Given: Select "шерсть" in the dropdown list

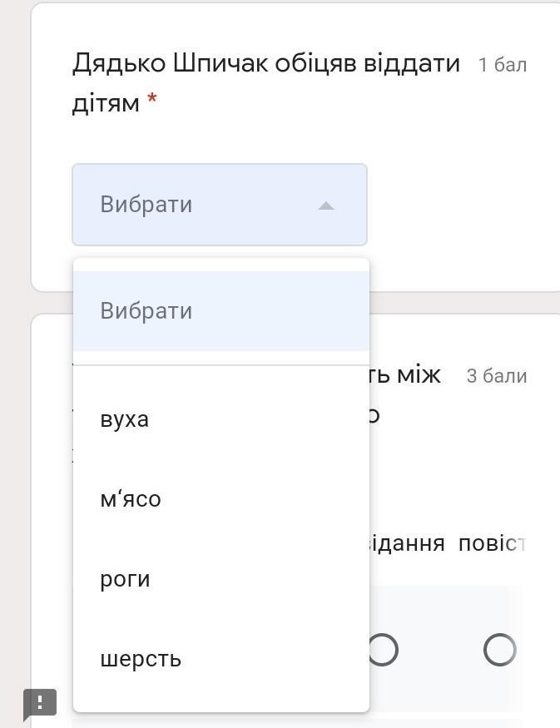Looking at the screenshot, I should click(x=221, y=659).
